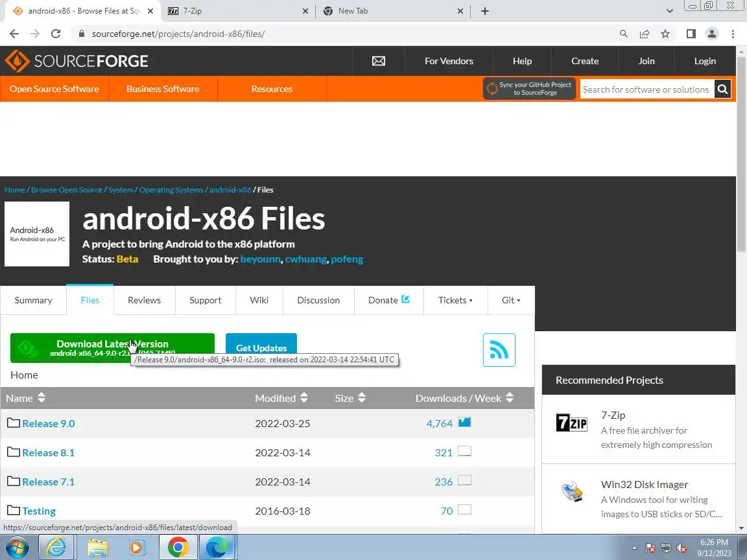747x560 pixels.
Task: Launch Internet Explorer from the taskbar
Action: (x=56, y=547)
